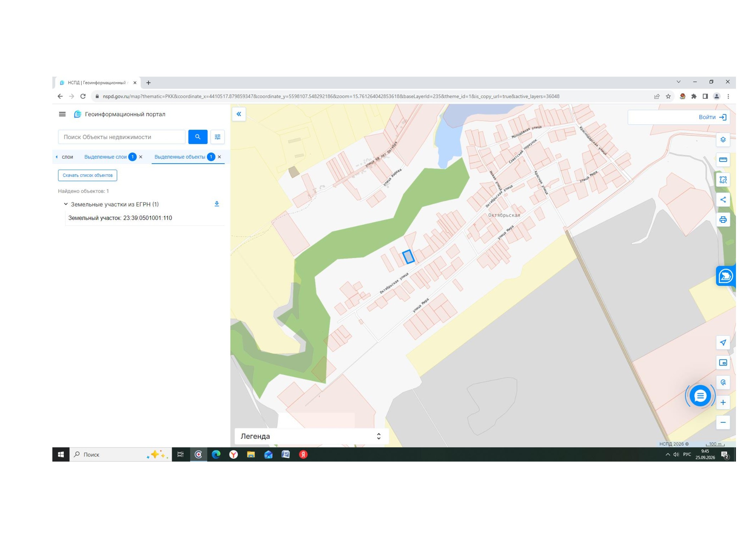756x535 pixels.
Task: Select land parcel 23:39:0501001:110 in the results
Action: coord(120,218)
